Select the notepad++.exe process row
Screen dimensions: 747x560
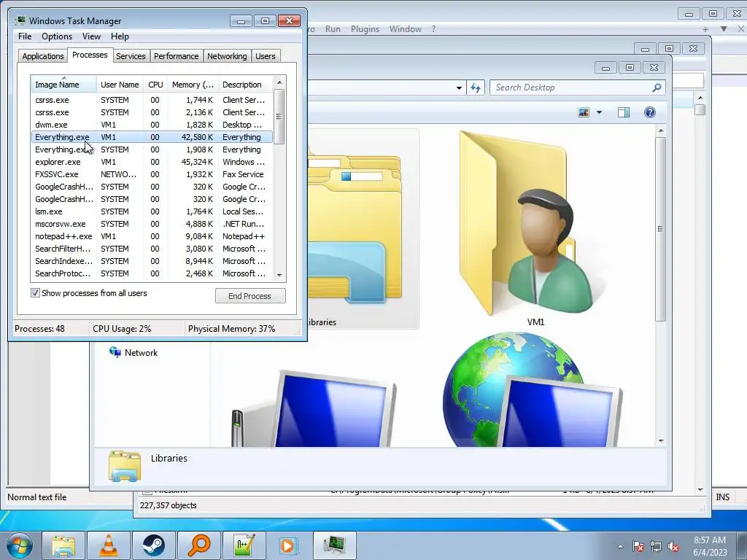point(152,236)
